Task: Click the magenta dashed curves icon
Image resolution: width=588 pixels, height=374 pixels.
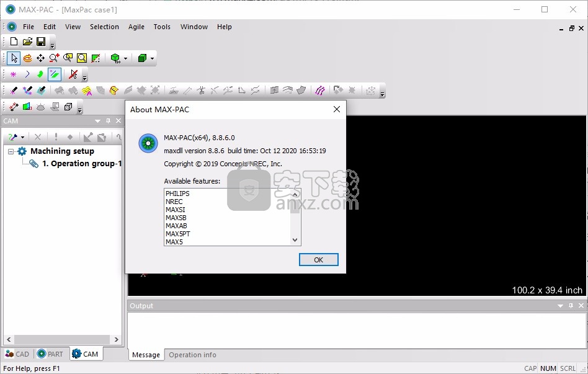Action: 320,91
